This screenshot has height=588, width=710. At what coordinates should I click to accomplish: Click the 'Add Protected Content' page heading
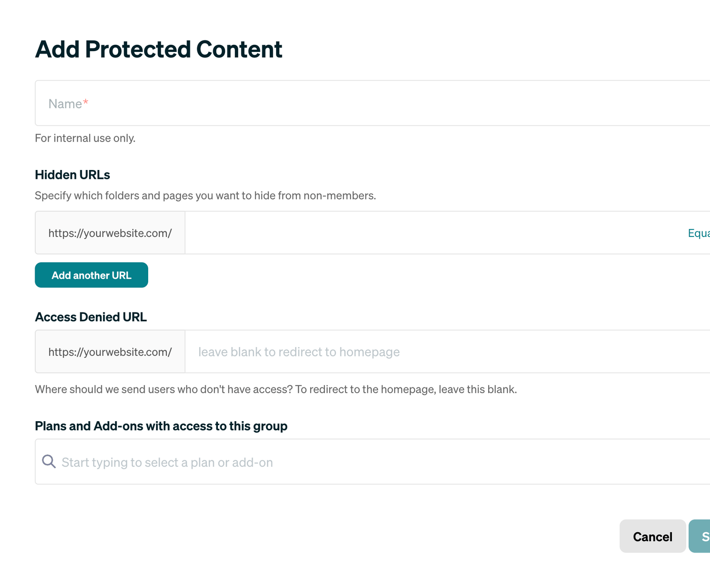click(x=158, y=49)
